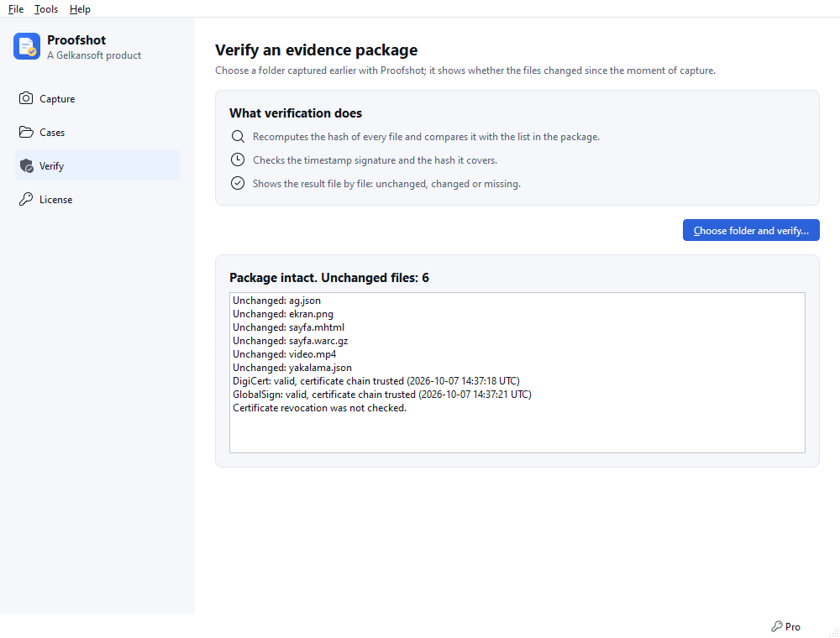
Task: Open the File menu
Action: tap(16, 9)
